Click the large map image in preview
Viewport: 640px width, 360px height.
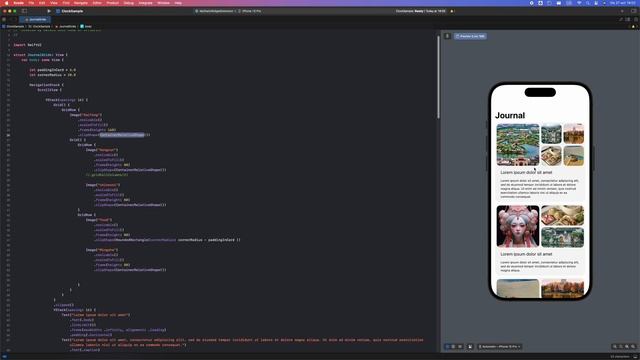pyautogui.click(x=518, y=144)
